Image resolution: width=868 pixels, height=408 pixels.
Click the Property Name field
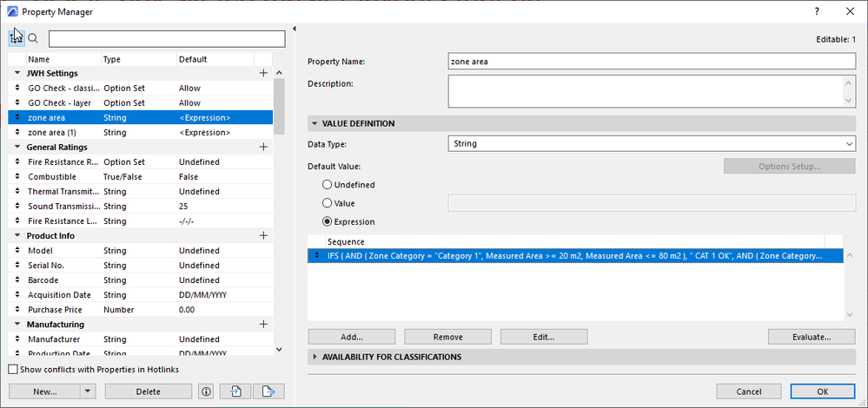(652, 62)
